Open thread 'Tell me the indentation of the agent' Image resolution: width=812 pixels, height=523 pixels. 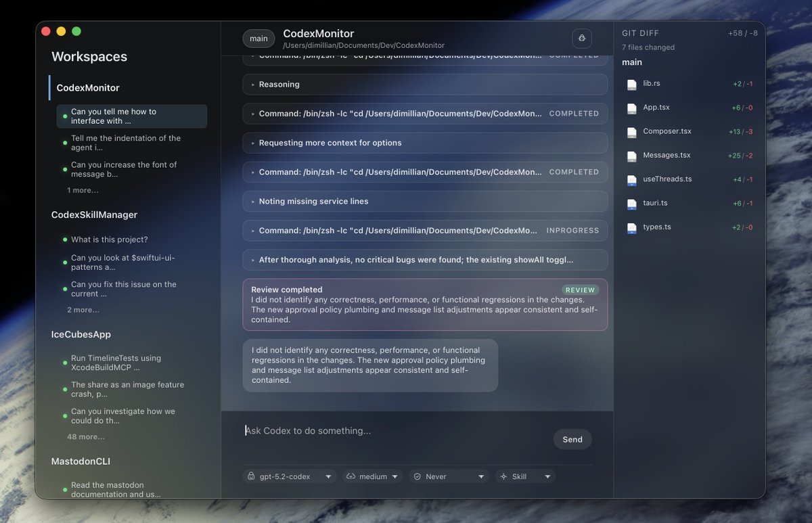(x=132, y=143)
